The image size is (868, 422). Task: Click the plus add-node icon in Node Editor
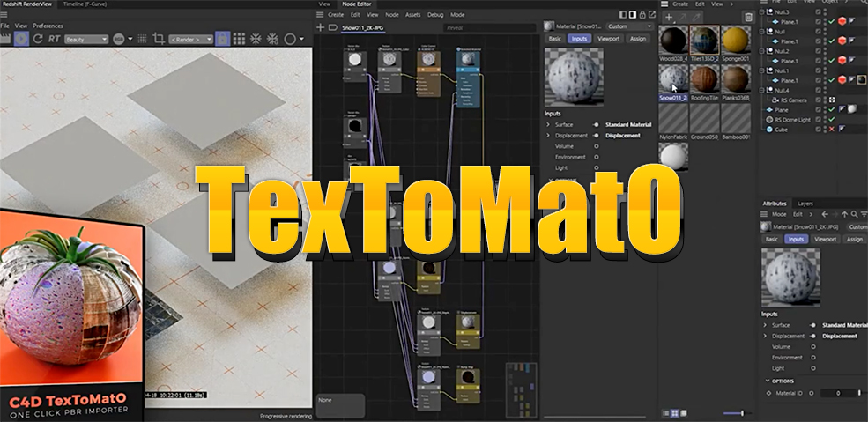(320, 27)
